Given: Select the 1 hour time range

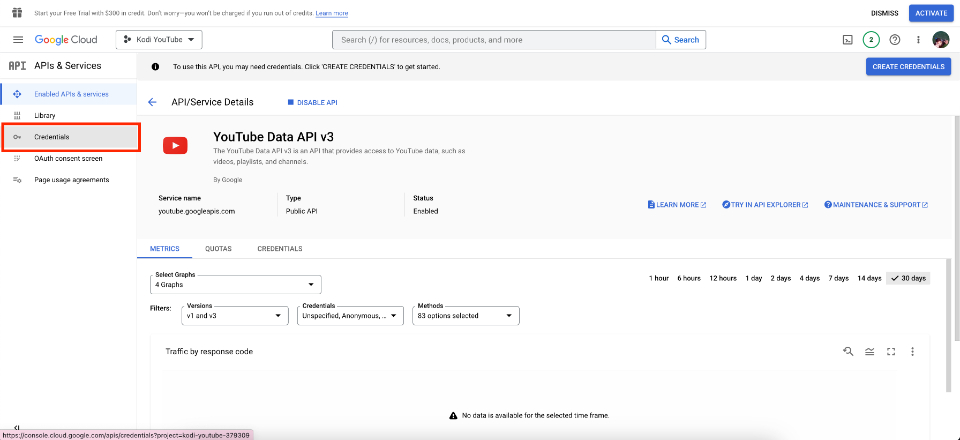Looking at the screenshot, I should (659, 278).
